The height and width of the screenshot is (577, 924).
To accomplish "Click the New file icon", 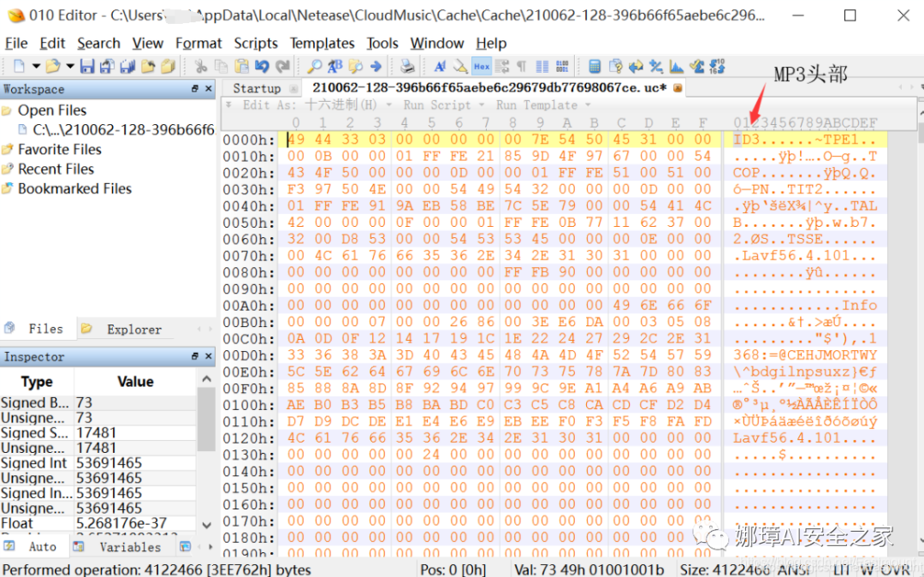I will click(19, 66).
